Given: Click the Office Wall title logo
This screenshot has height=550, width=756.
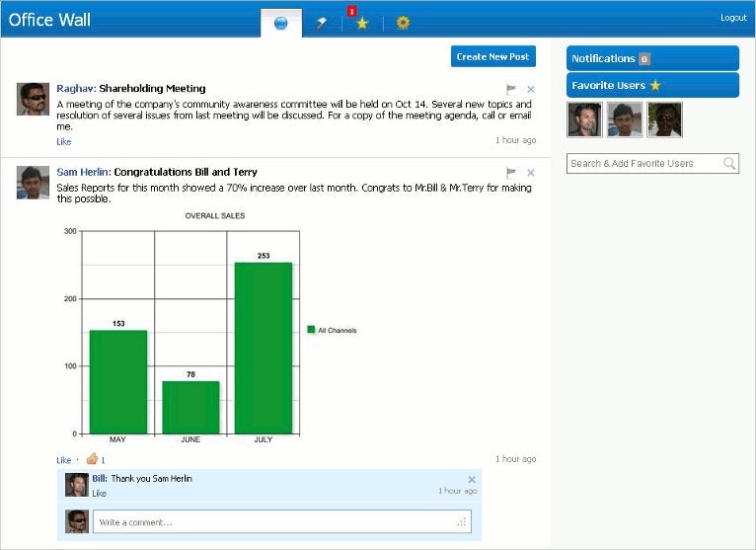Looking at the screenshot, I should [x=49, y=20].
